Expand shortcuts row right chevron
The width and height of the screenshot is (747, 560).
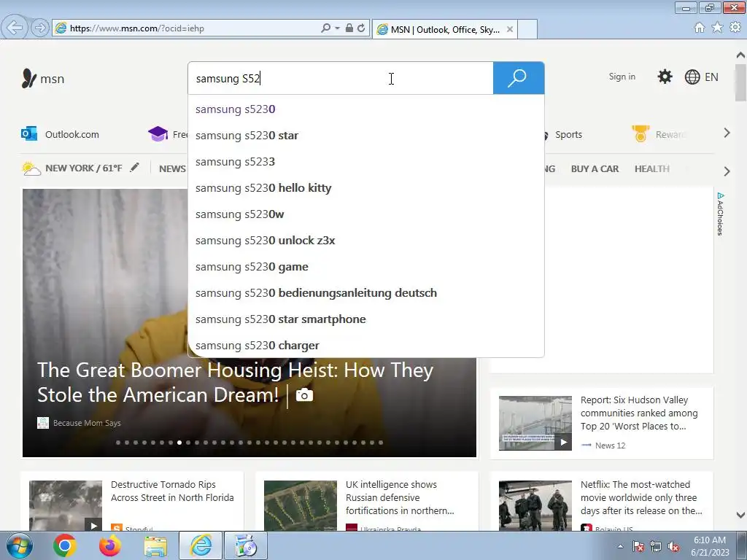point(727,133)
